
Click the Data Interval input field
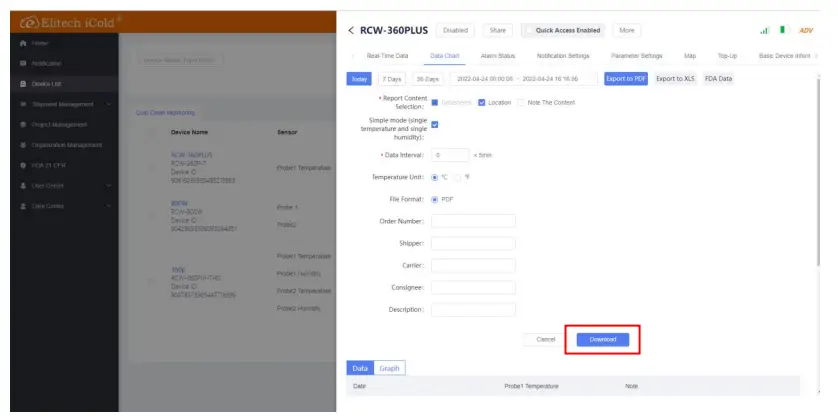point(450,155)
